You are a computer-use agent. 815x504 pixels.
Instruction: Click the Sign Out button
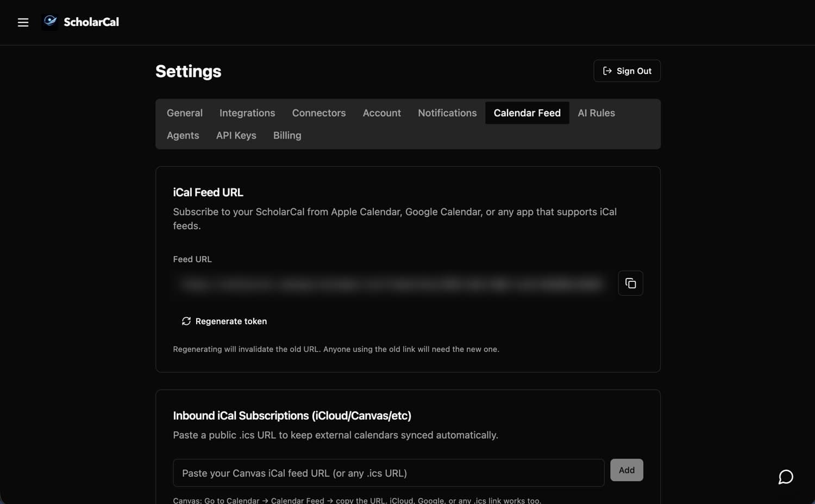626,71
